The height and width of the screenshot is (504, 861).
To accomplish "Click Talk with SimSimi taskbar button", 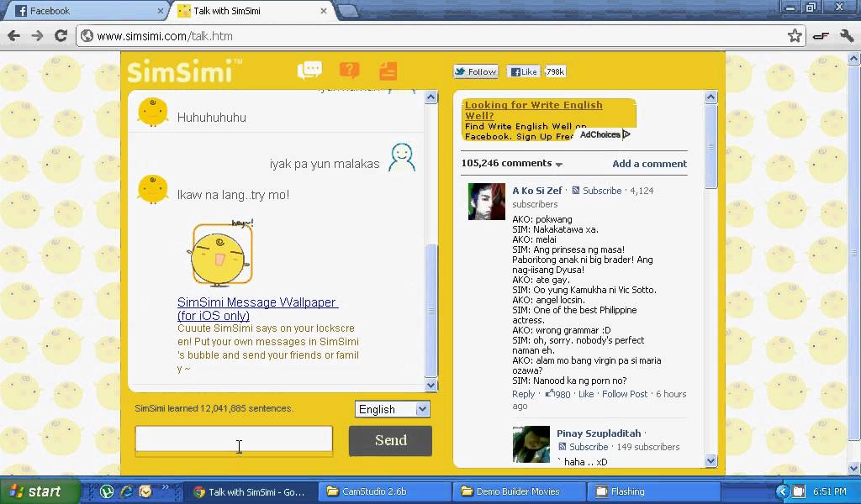I will coord(251,492).
